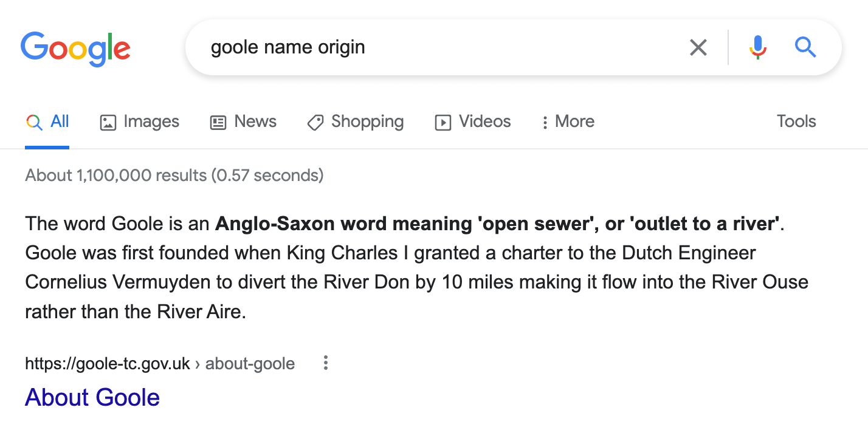This screenshot has height=430, width=868.
Task: Open the Tools filter options
Action: tap(796, 121)
